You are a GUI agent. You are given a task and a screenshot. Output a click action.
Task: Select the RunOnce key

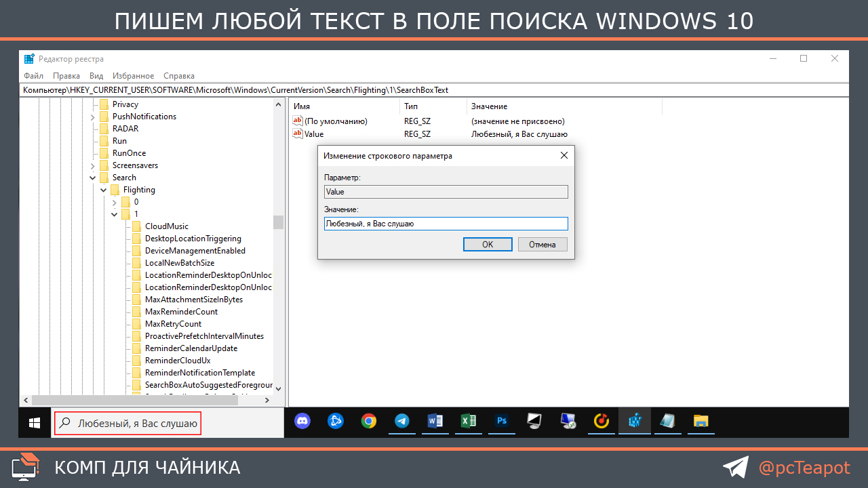tap(129, 153)
